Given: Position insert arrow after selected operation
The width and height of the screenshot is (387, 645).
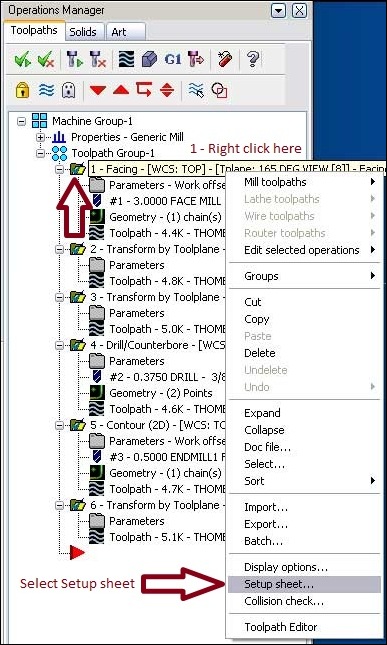Looking at the screenshot, I should pyautogui.click(x=144, y=89).
